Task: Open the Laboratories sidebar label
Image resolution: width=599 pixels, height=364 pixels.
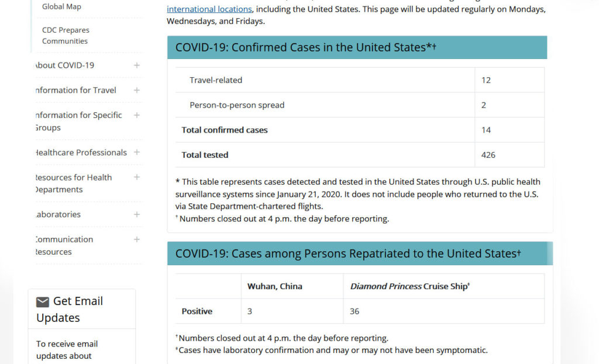Action: (x=58, y=214)
